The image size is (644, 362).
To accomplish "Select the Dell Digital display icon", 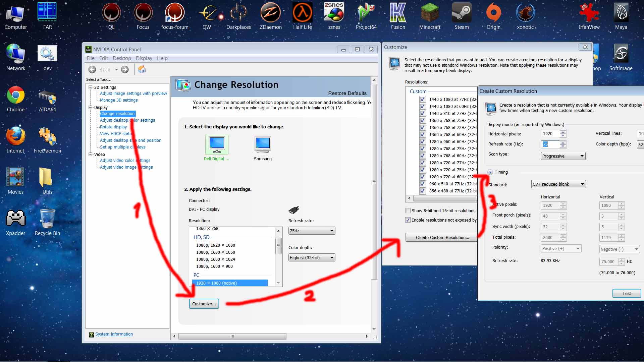I will pyautogui.click(x=217, y=145).
